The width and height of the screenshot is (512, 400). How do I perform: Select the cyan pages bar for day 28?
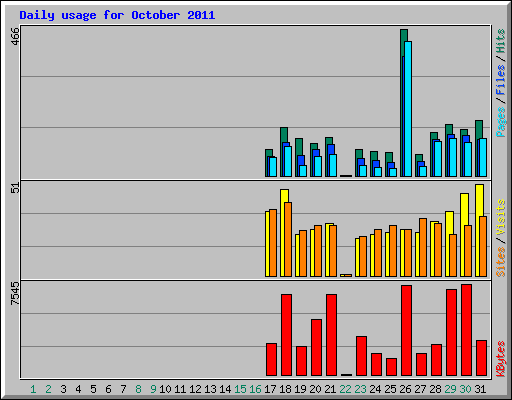[x=438, y=159]
